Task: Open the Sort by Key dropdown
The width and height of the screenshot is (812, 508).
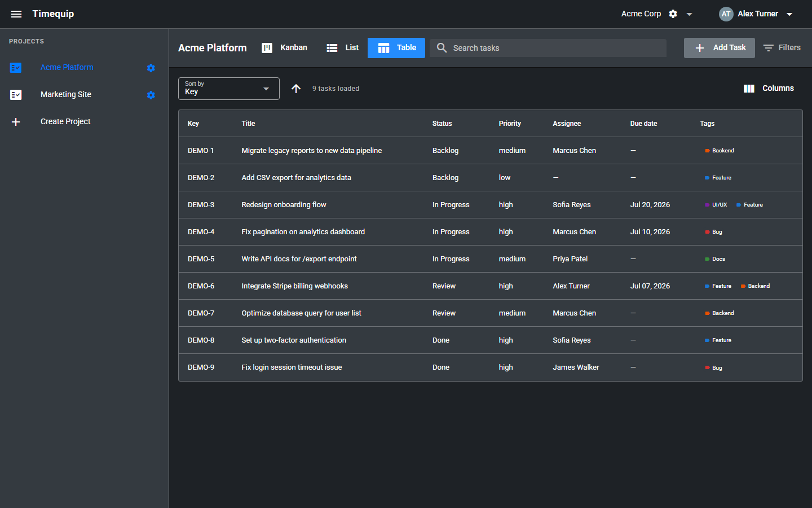Action: tap(229, 89)
